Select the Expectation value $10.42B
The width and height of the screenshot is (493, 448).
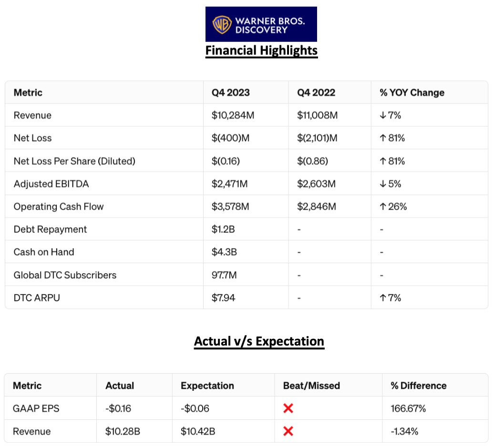198,431
